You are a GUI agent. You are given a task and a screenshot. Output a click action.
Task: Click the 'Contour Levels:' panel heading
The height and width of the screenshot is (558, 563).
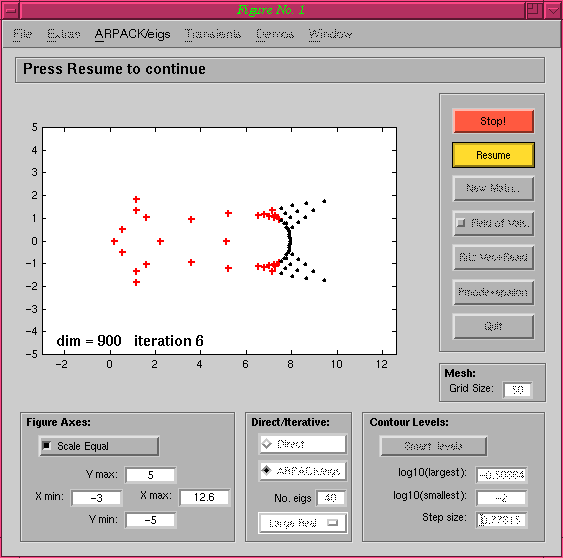409,422
